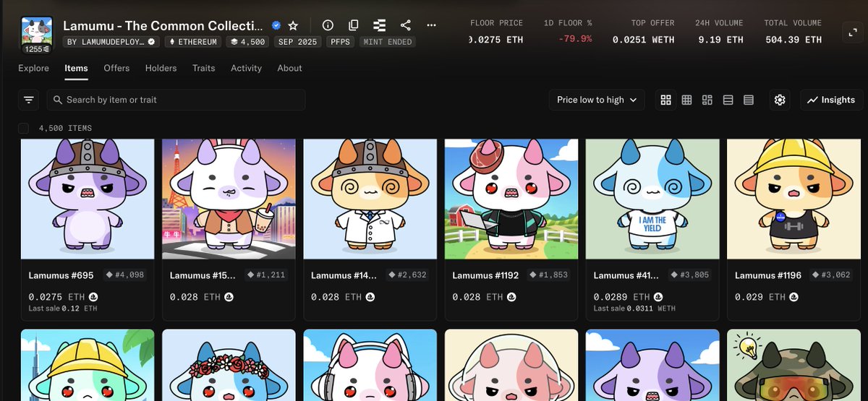Image resolution: width=868 pixels, height=401 pixels.
Task: Open the Price low to high sort dropdown
Action: click(597, 100)
